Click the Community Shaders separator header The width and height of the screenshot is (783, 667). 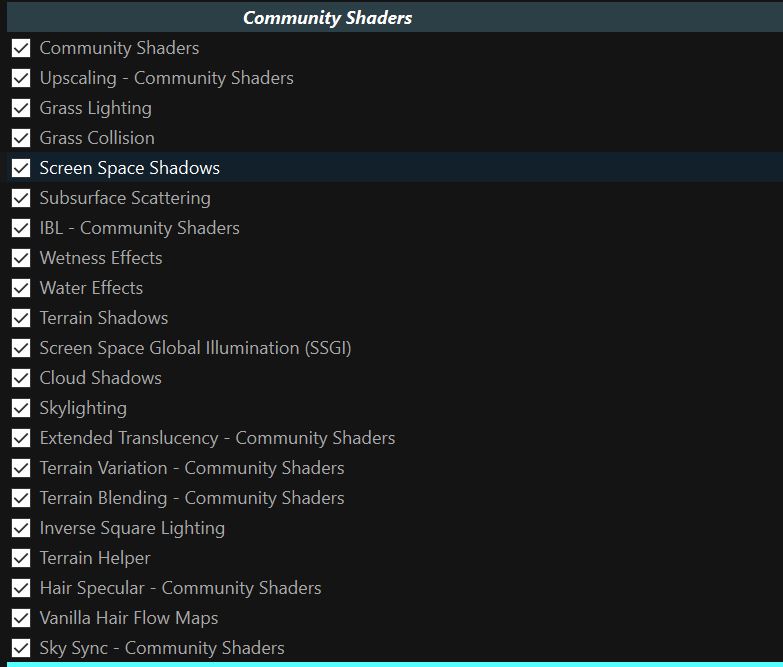click(394, 17)
